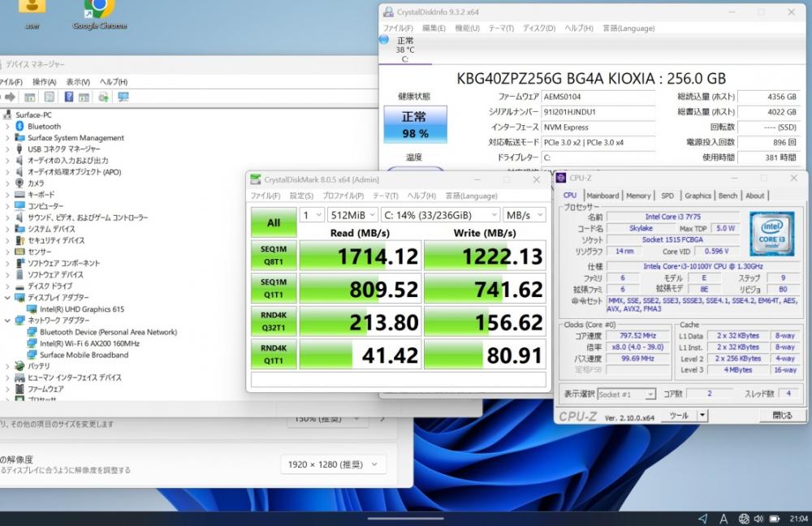Click the speaker volume icon in the taskbar

click(x=758, y=518)
